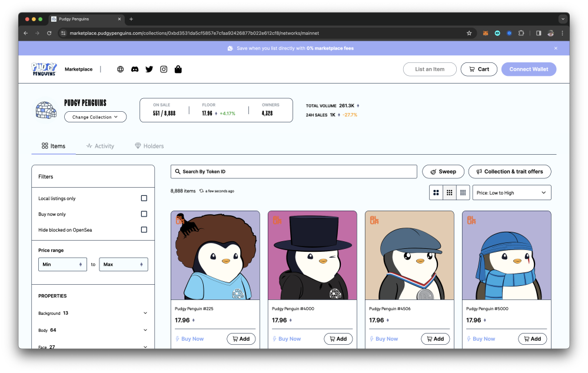Enable Local listings only checkbox
The image size is (588, 373).
click(144, 198)
